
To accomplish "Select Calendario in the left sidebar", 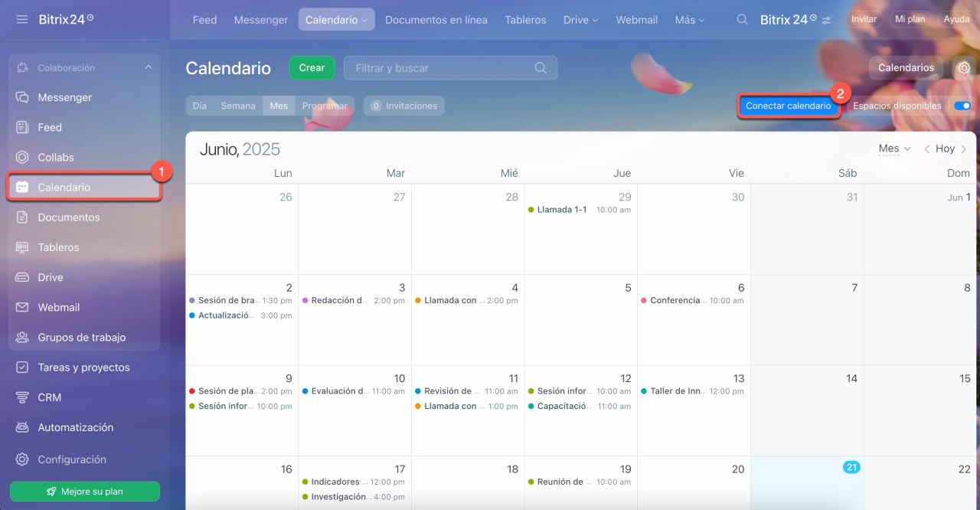I will 84,187.
